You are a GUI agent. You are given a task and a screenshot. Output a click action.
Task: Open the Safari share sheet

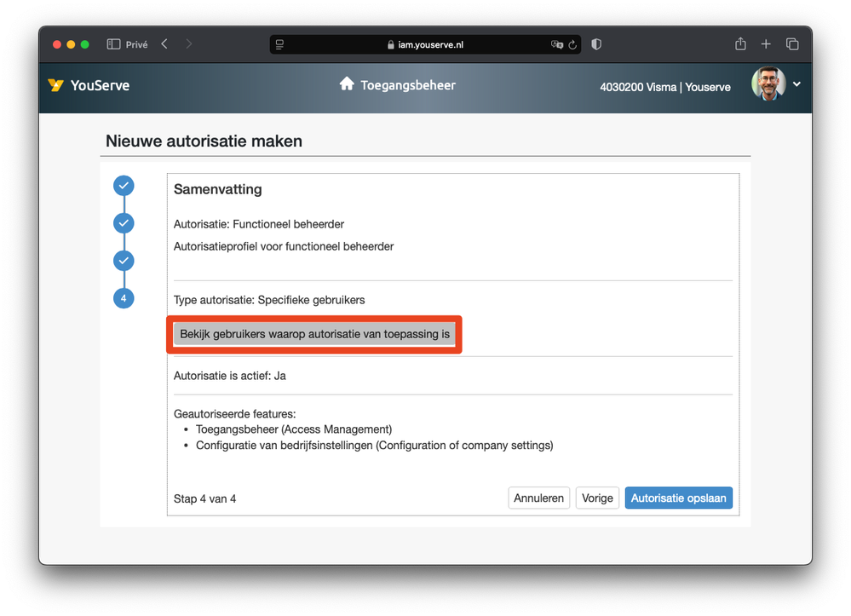coord(740,44)
